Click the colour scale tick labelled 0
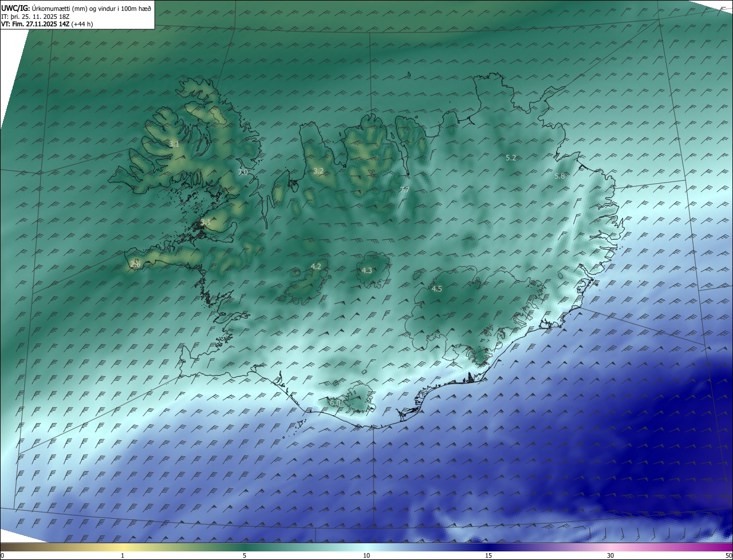This screenshot has width=733, height=560. [x=2, y=556]
